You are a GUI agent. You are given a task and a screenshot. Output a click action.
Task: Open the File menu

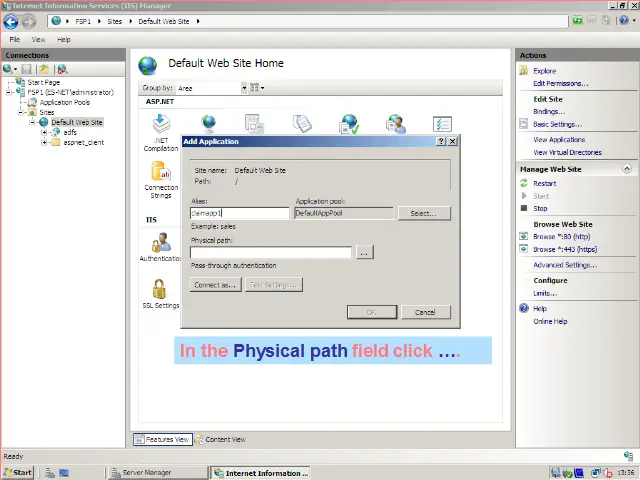click(15, 40)
